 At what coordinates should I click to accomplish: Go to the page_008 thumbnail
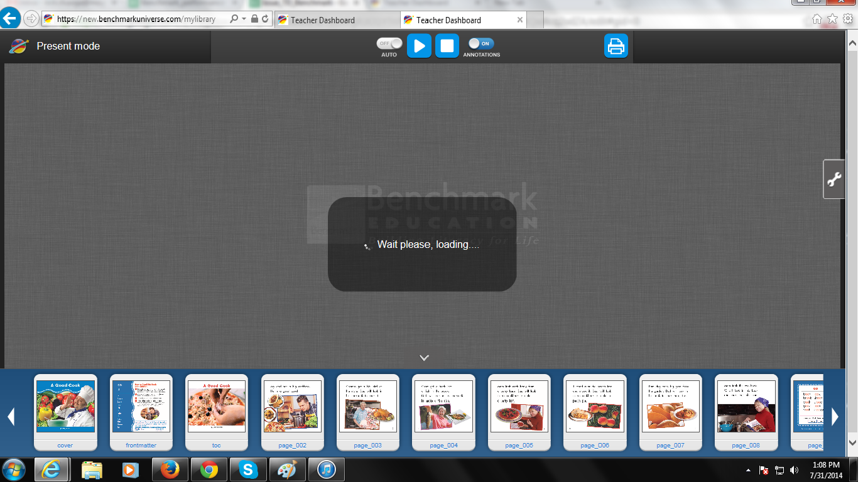pyautogui.click(x=746, y=412)
